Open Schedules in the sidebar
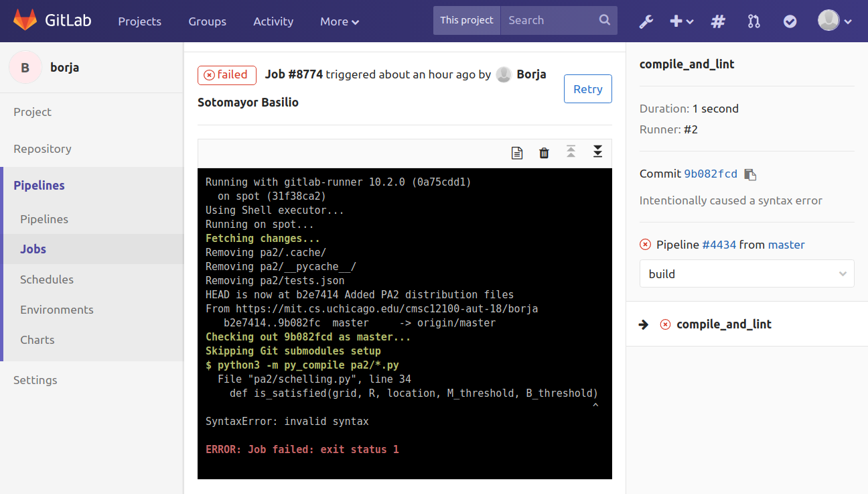The width and height of the screenshot is (868, 494). coord(47,280)
